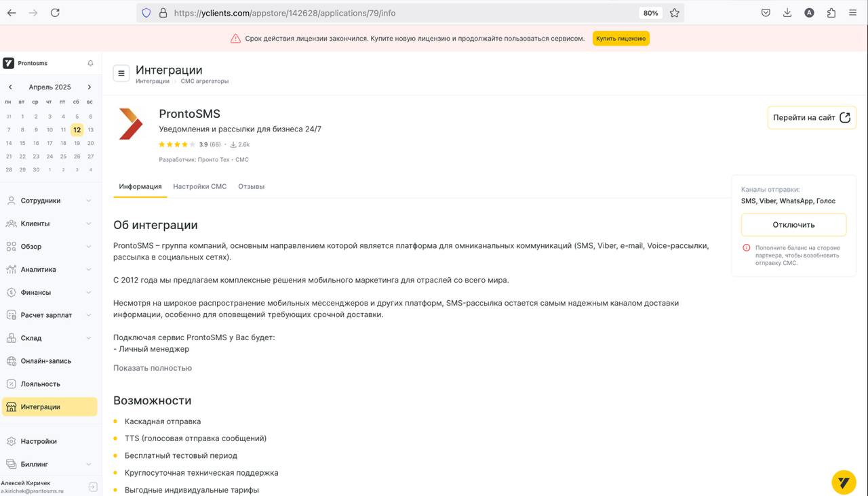Open Онлайн-запись in sidebar
This screenshot has height=496, width=868.
pyautogui.click(x=45, y=361)
